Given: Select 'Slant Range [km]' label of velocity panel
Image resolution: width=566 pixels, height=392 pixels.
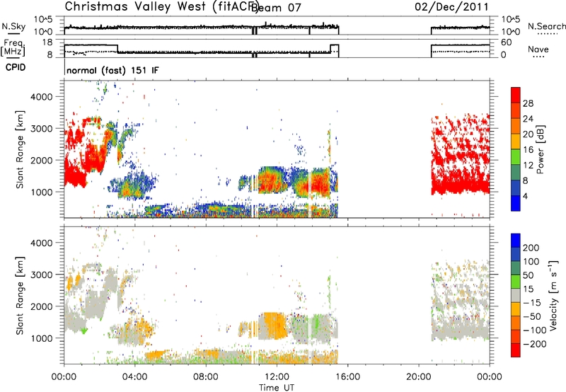Looking at the screenshot, I should point(20,295).
